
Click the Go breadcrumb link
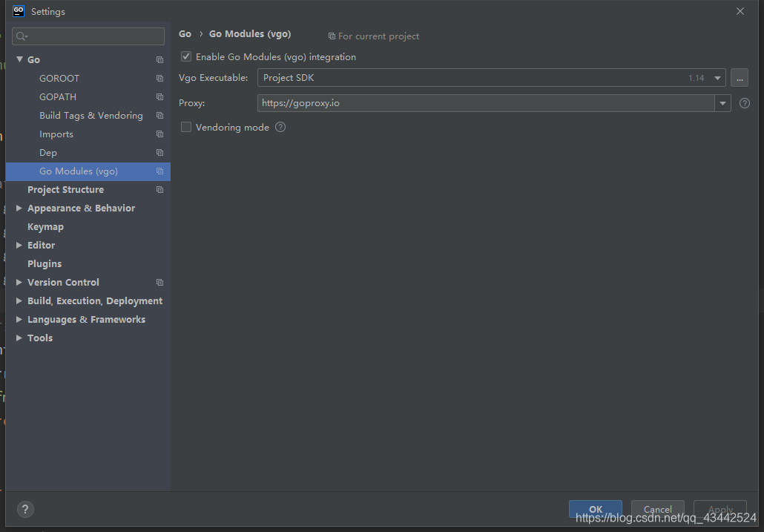coord(185,34)
